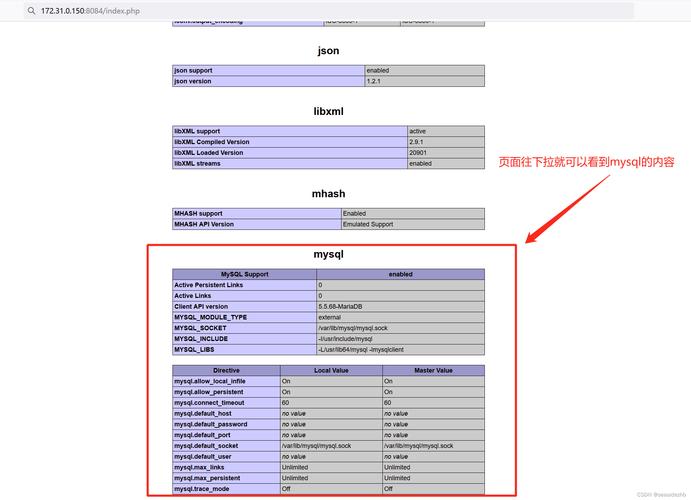Select the MYSQL_INCLUDE value -I/usr/include/mysql
The width and height of the screenshot is (691, 500).
click(345, 339)
